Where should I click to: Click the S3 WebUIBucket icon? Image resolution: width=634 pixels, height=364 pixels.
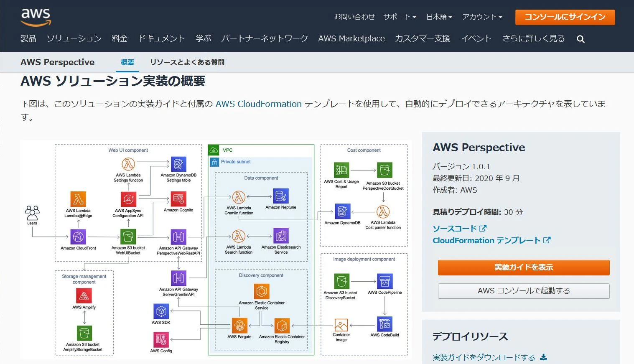tap(128, 237)
